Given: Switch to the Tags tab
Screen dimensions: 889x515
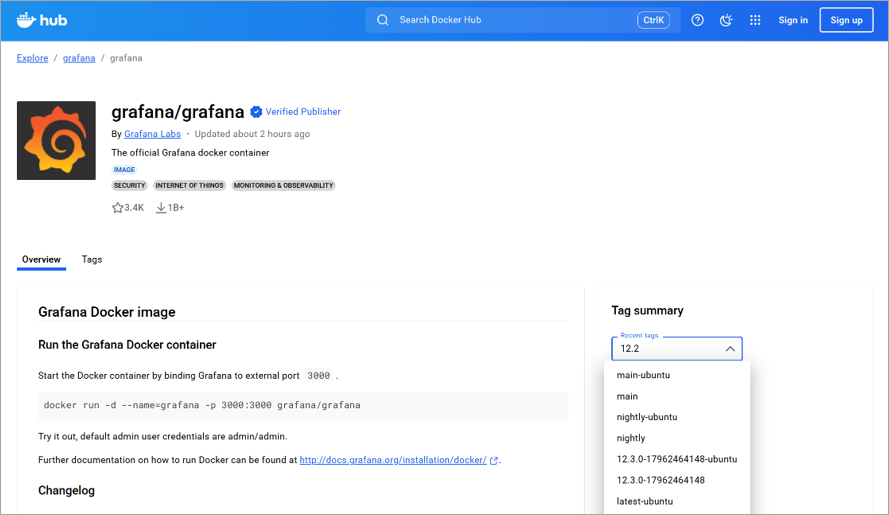Looking at the screenshot, I should pyautogui.click(x=92, y=259).
